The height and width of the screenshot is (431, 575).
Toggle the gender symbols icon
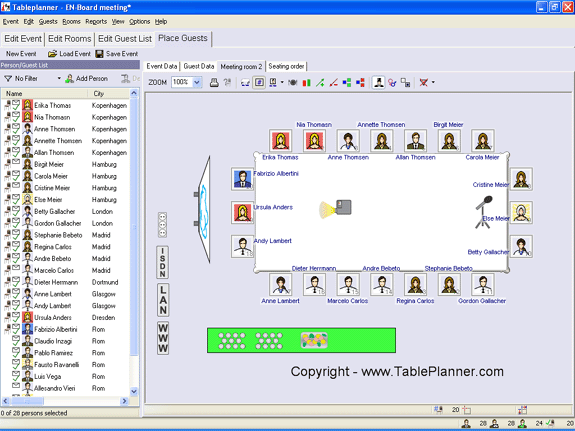[392, 83]
